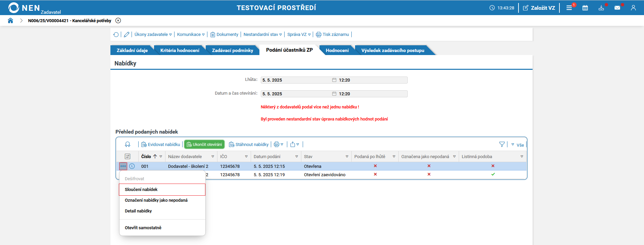The height and width of the screenshot is (245, 644).
Task: Click the info icon on row 001
Action: click(132, 166)
